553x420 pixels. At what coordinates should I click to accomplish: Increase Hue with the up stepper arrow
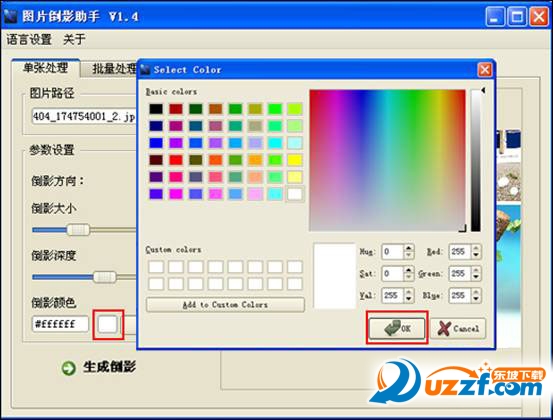click(408, 248)
